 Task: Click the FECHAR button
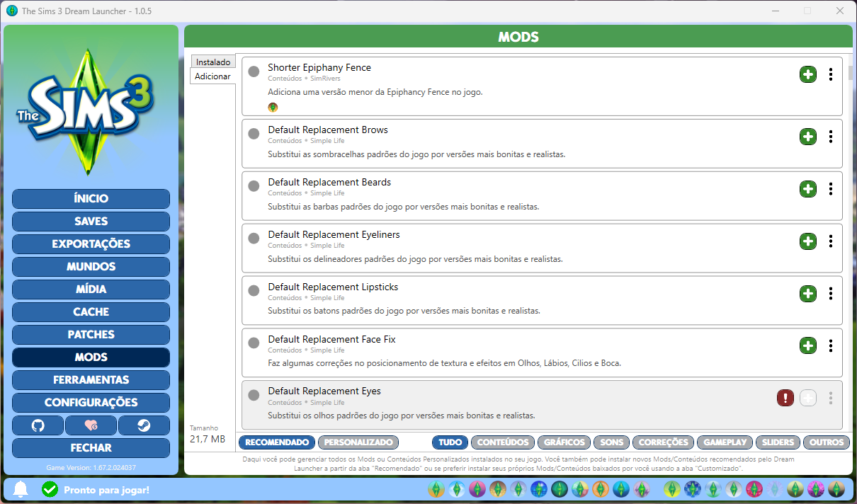(x=91, y=448)
